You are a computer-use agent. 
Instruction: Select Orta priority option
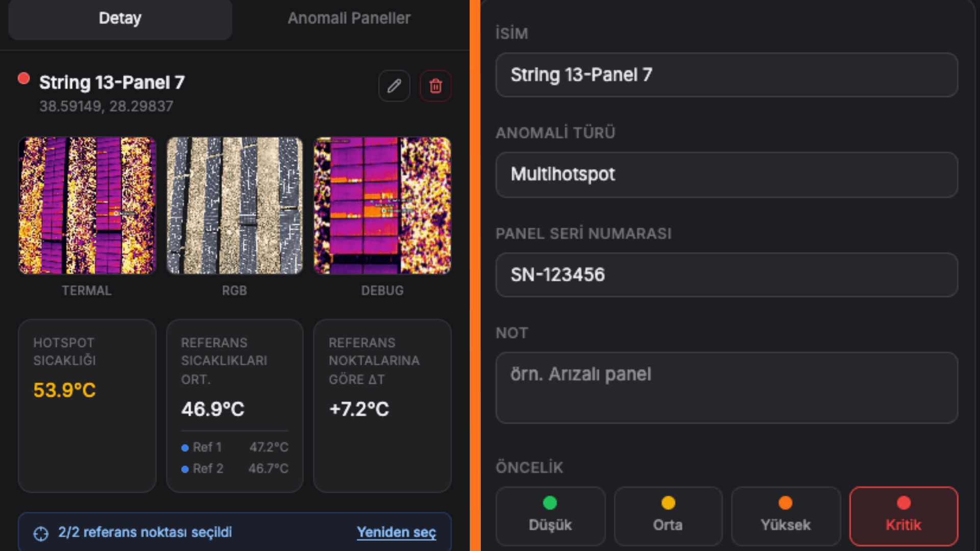tap(668, 516)
